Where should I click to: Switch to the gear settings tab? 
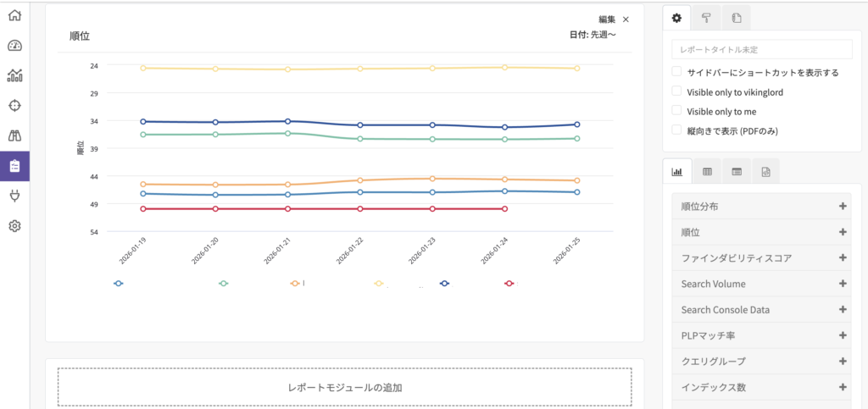coord(676,18)
